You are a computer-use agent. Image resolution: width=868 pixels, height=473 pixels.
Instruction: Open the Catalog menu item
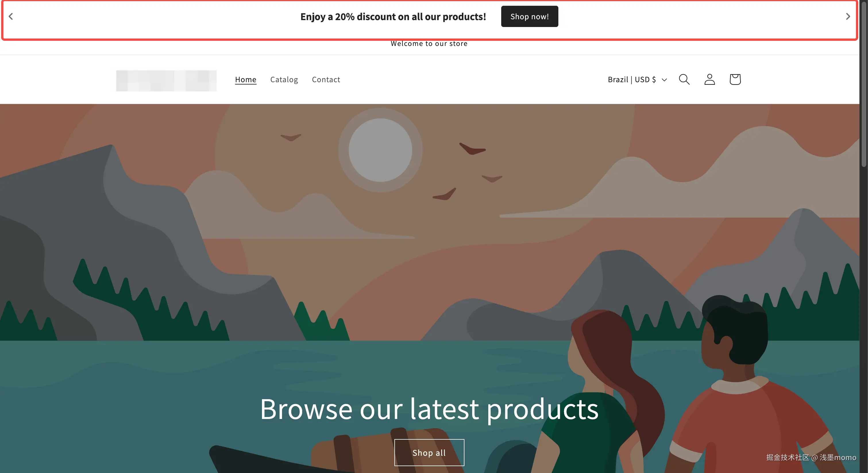284,80
